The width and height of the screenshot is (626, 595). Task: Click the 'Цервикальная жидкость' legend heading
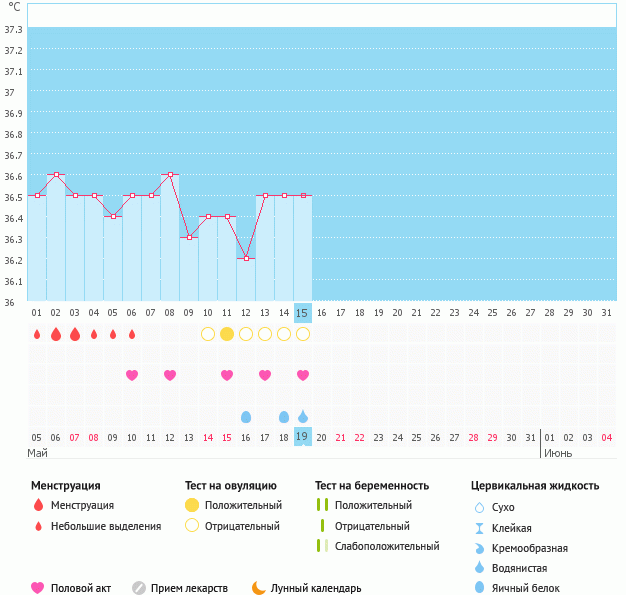coord(535,486)
